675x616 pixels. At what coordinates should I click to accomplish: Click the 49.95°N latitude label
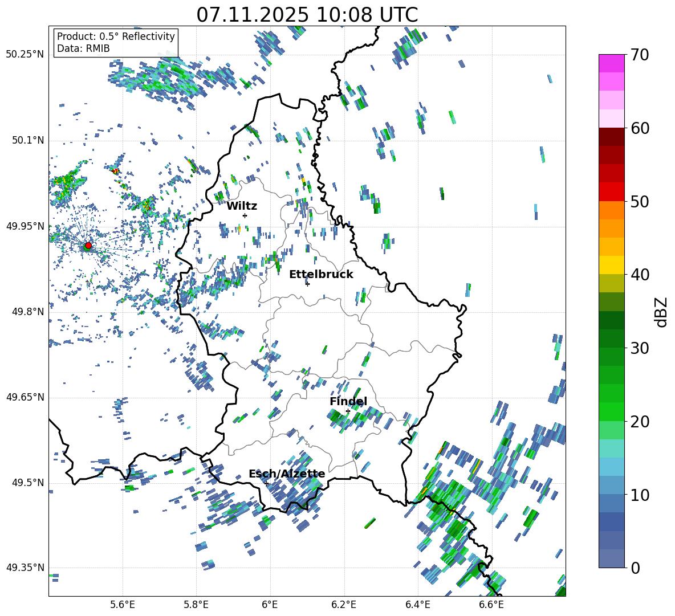click(x=25, y=226)
